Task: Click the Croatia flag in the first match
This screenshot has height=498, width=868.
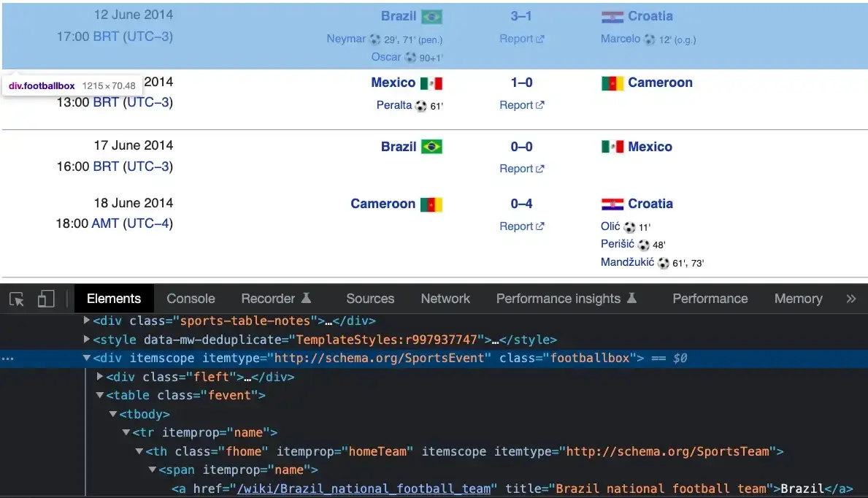Action: pos(612,17)
